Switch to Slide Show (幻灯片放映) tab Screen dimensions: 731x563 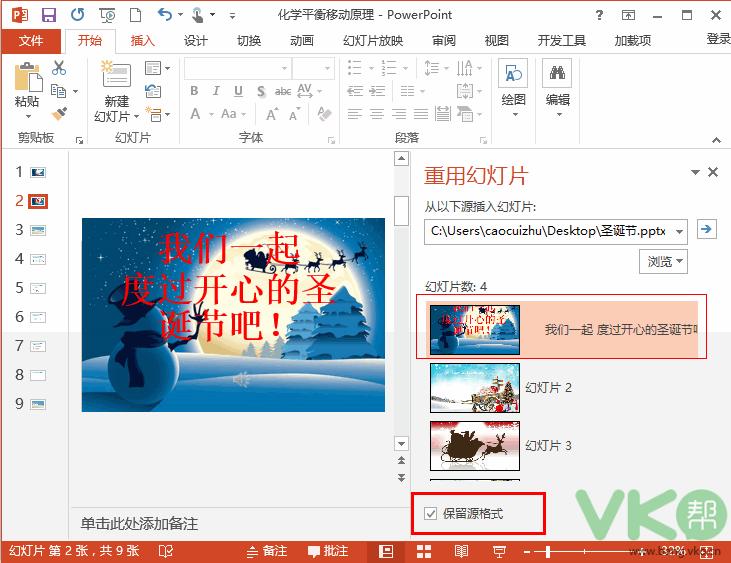(x=373, y=41)
